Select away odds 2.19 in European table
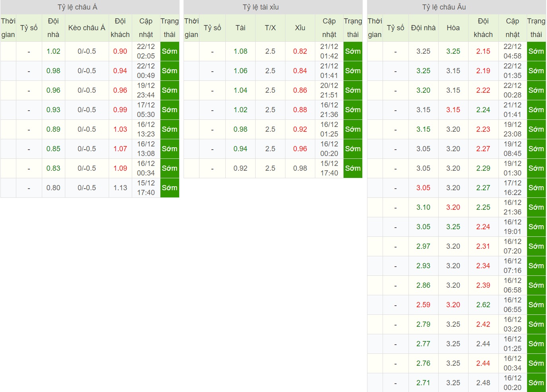Image resolution: width=547 pixels, height=392 pixels. 483,71
